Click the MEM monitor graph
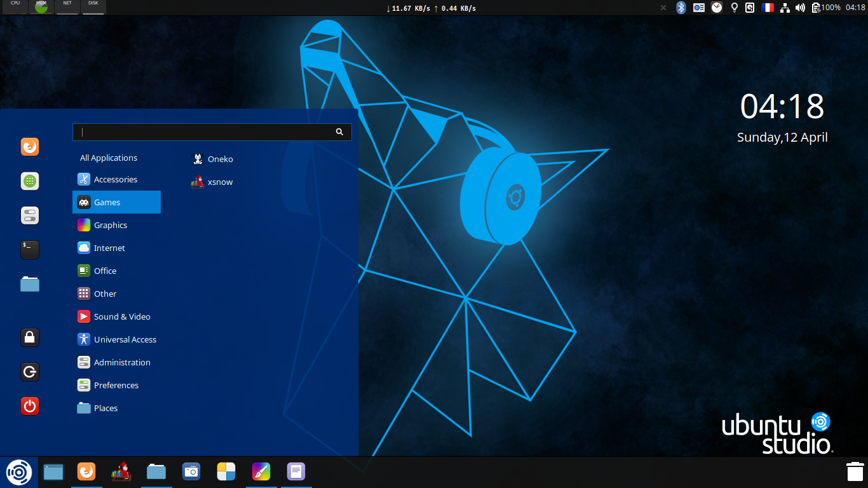Viewport: 868px width, 488px height. point(41,7)
